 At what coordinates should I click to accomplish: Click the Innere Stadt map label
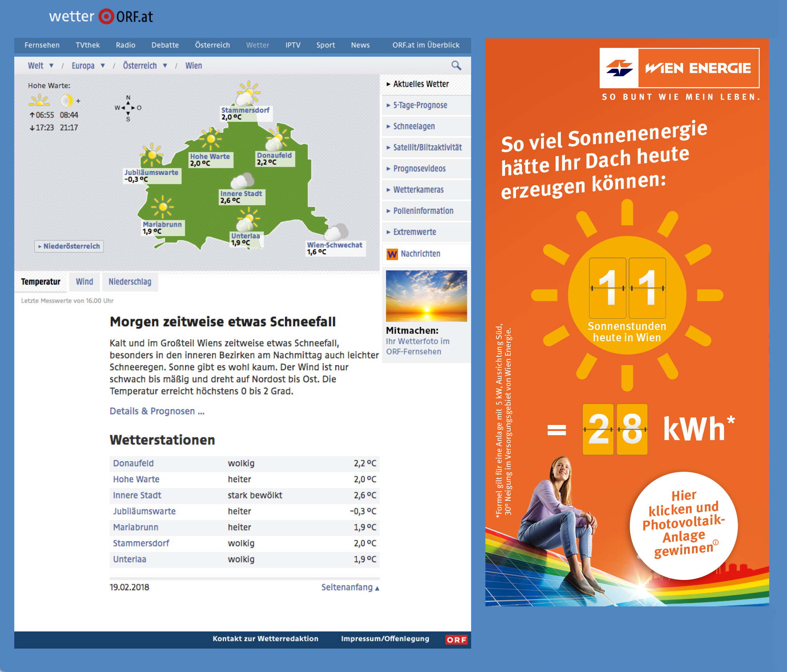point(242,197)
